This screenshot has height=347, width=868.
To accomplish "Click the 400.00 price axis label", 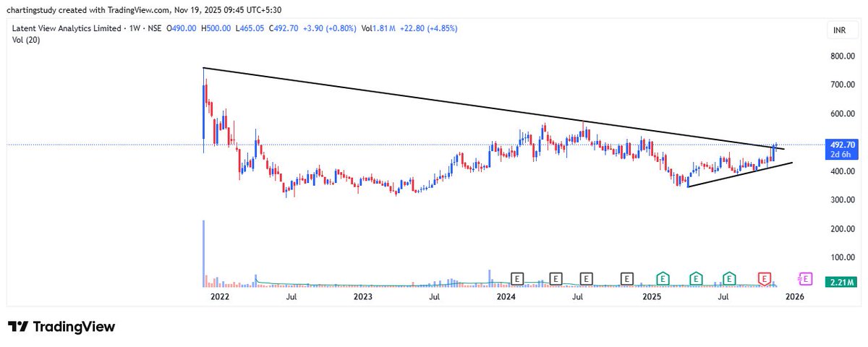I will [843, 171].
